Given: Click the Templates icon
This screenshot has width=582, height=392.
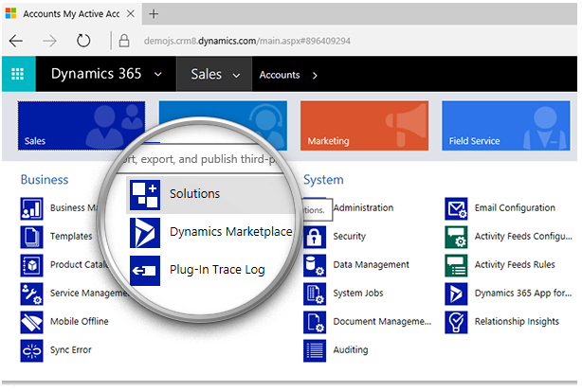Looking at the screenshot, I should 31,237.
